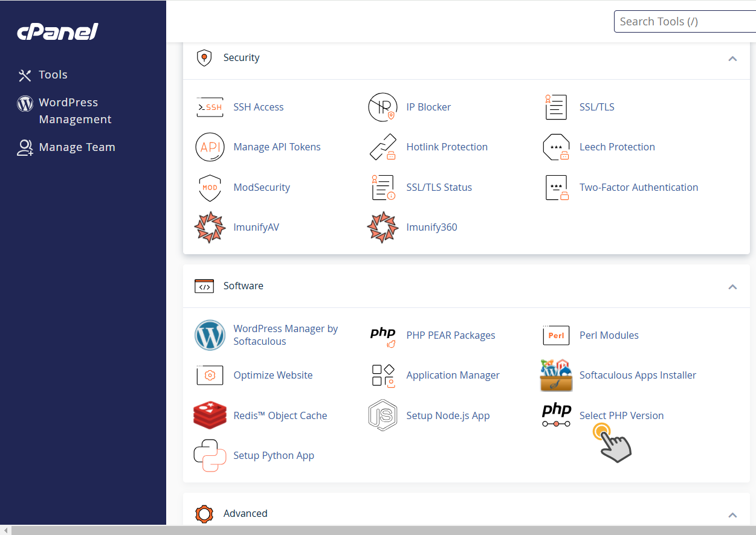
Task: Click the Security section shield icon
Action: [x=204, y=58]
